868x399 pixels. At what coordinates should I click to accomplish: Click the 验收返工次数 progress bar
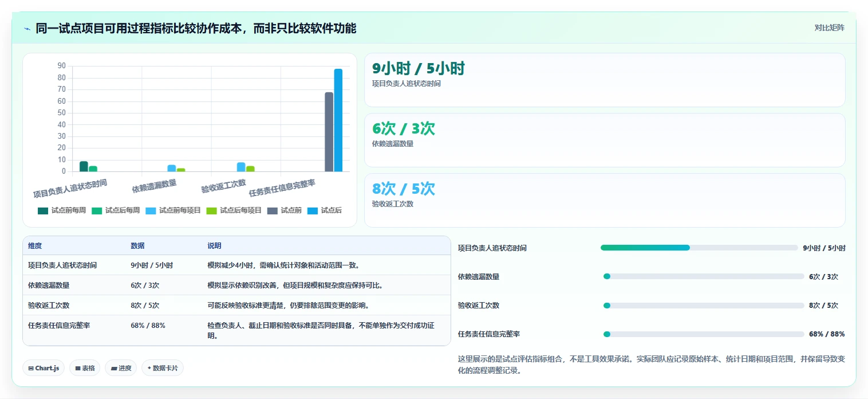tap(704, 305)
